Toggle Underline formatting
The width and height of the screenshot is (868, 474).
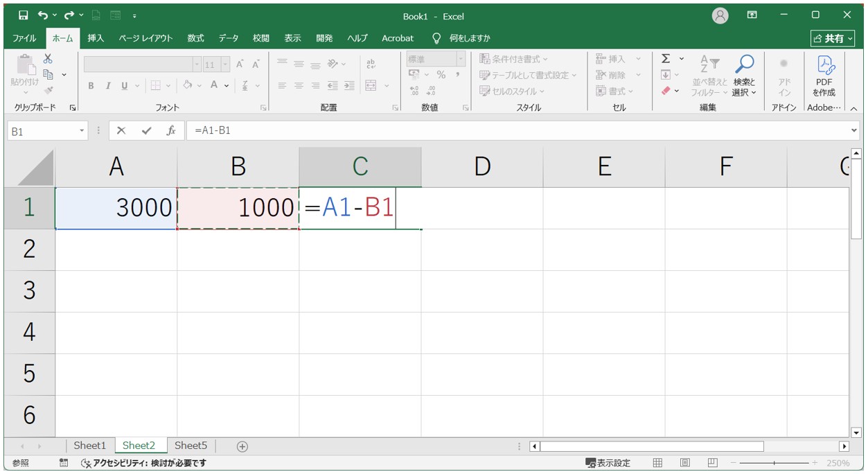pyautogui.click(x=125, y=86)
